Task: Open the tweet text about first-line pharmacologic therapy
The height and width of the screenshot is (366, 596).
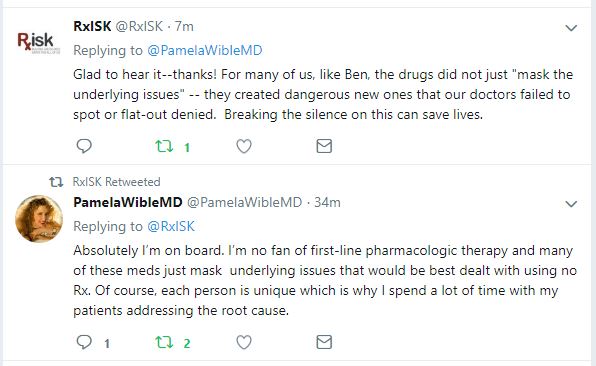Action: [325, 280]
